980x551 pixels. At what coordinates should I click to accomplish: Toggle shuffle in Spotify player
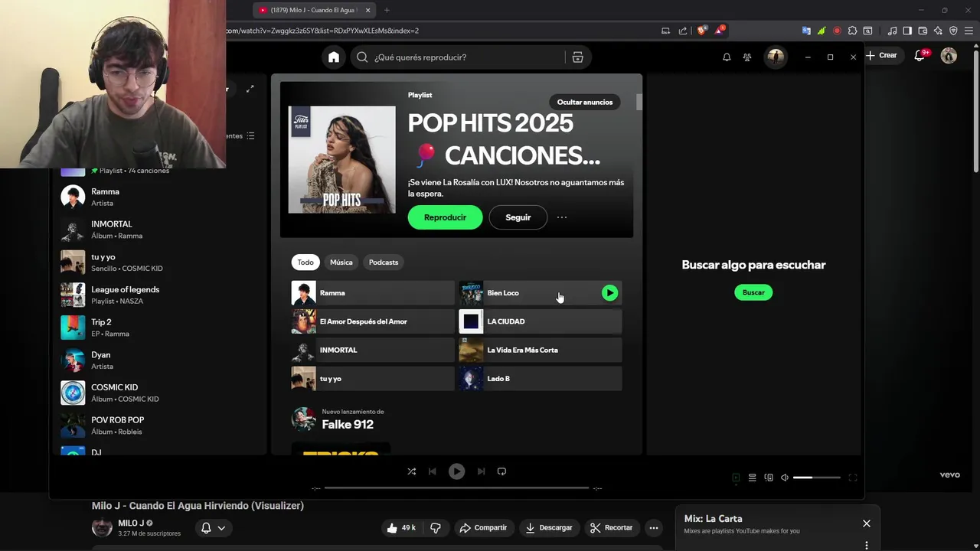tap(412, 471)
